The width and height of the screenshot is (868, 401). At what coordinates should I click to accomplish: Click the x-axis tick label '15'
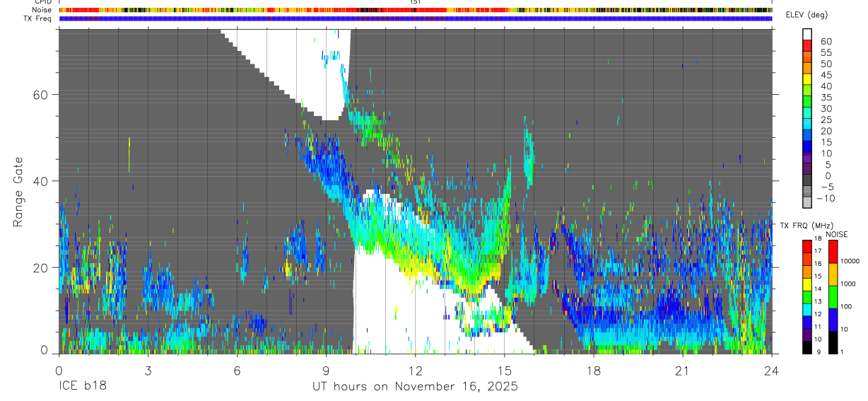pos(505,371)
